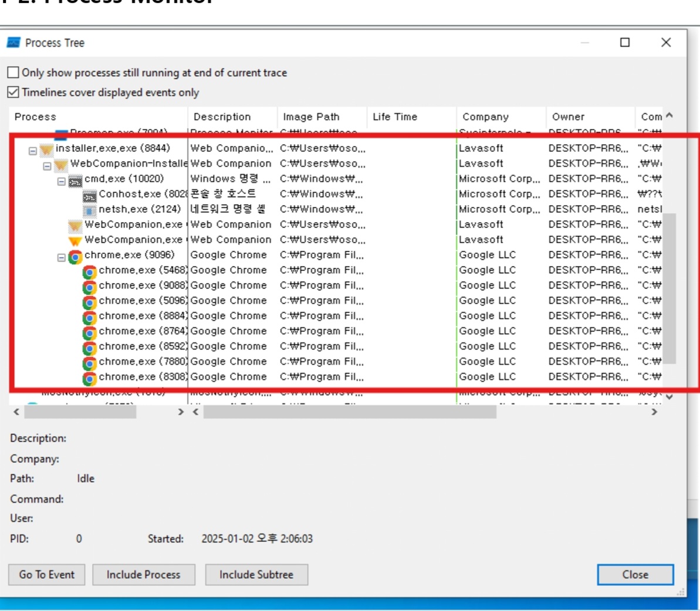The width and height of the screenshot is (700, 611).
Task: Click the Include Subtree button
Action: tap(256, 575)
